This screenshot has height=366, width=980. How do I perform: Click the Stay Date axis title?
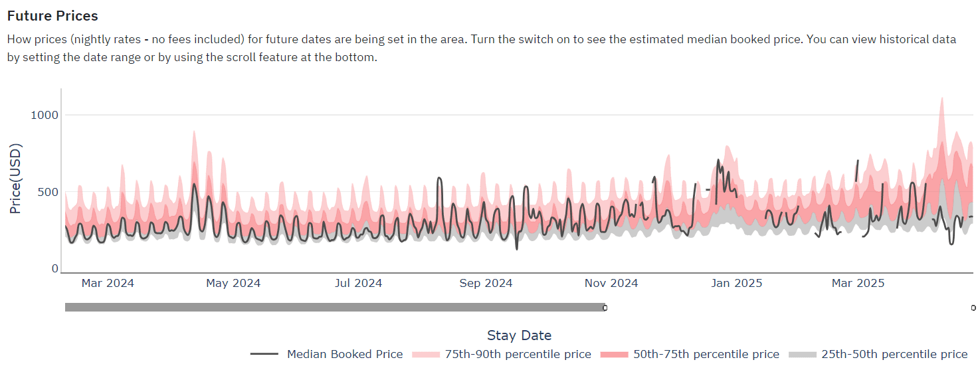coord(519,335)
